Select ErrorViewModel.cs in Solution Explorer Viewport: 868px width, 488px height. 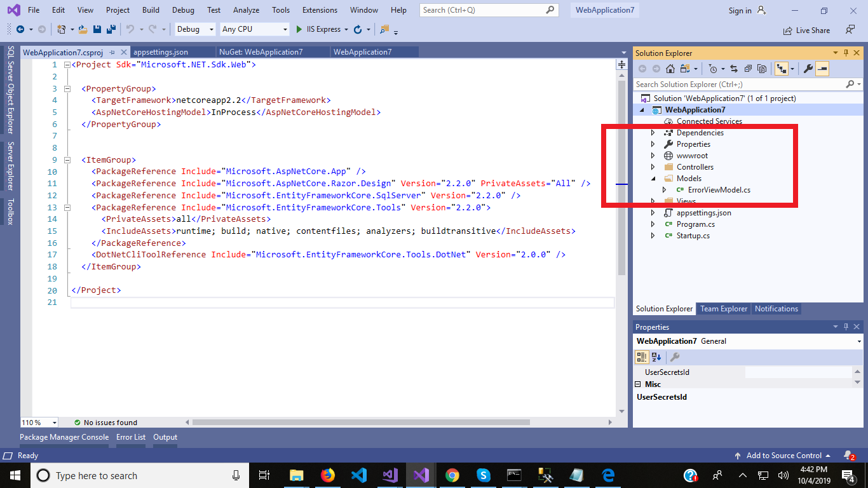(x=719, y=190)
